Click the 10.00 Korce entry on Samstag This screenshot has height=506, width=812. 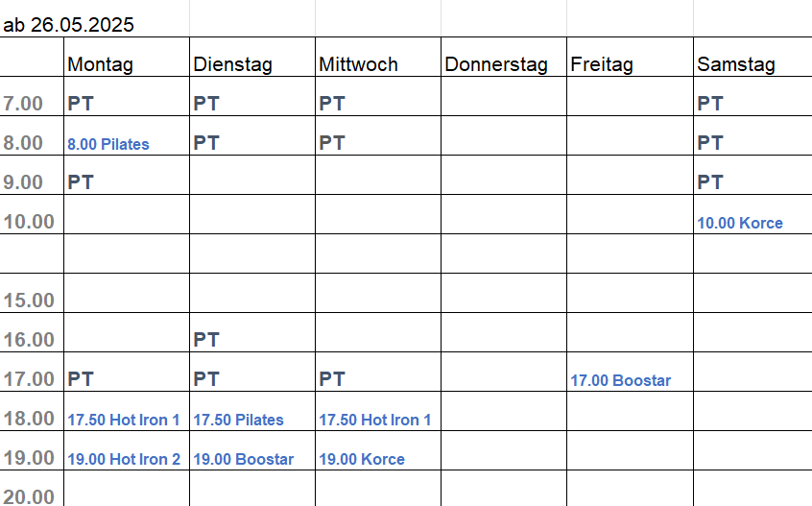[x=739, y=223]
